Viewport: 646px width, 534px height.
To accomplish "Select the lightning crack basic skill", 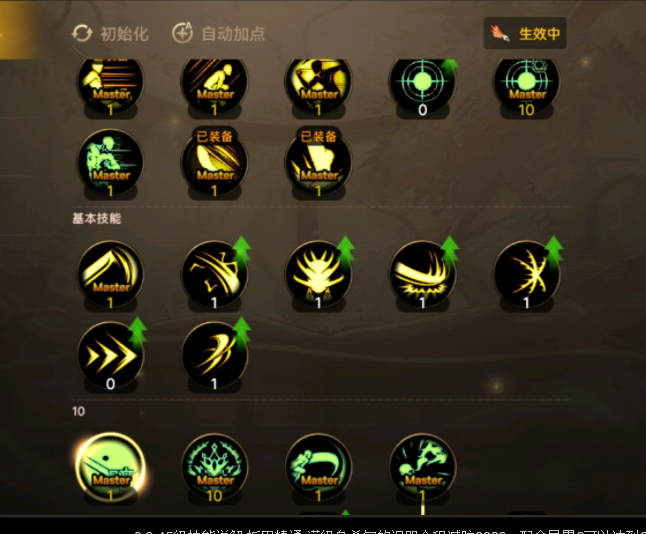I will (x=527, y=275).
